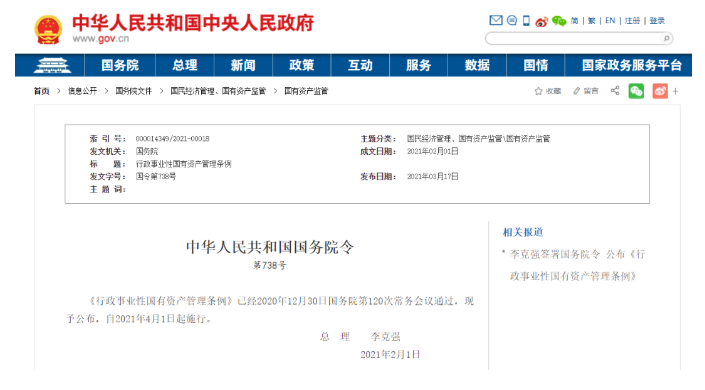This screenshot has width=705, height=390.
Task: Click the www.gov.cn URL text
Action: (x=101, y=39)
